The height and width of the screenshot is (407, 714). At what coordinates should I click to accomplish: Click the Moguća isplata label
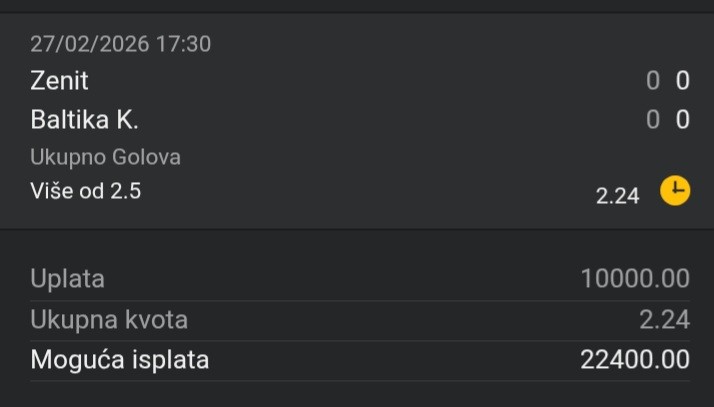[120, 360]
